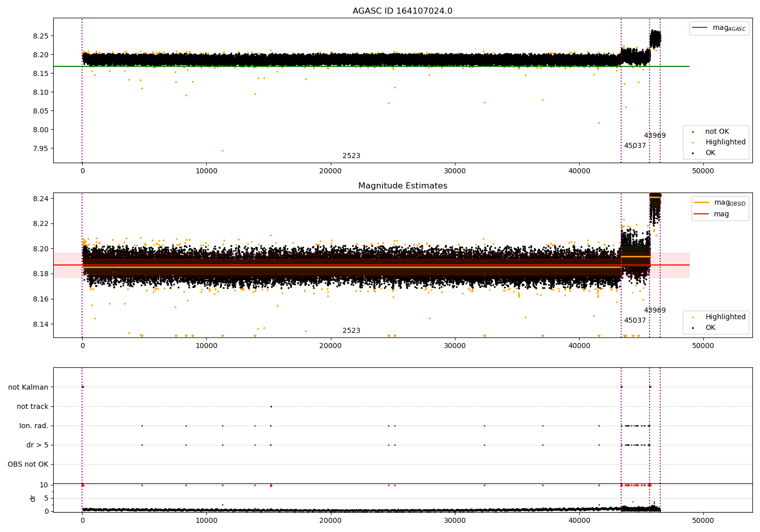Select the mag AGASC legend entry in top plot
The width and height of the screenshot is (760, 532).
719,28
